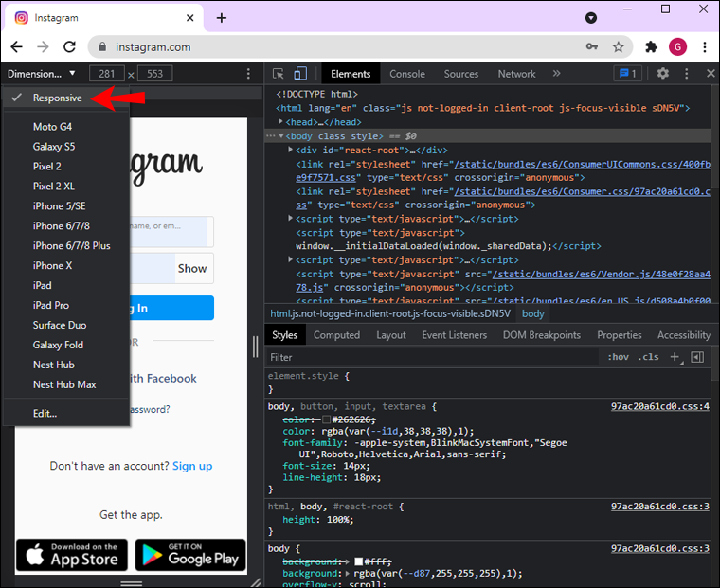The height and width of the screenshot is (588, 720).
Task: Choose Nest Hub Max device
Action: 66,384
